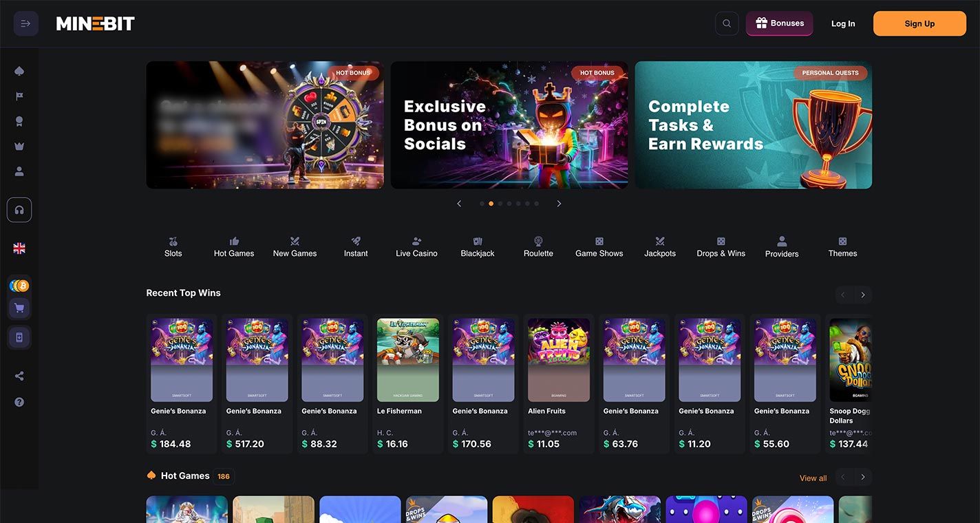Viewport: 980px width, 523px height.
Task: Change language using the UK flag icon
Action: [x=19, y=248]
